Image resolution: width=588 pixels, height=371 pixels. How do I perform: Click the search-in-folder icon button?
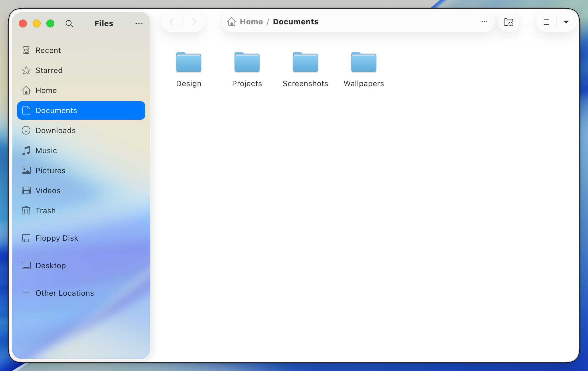point(508,22)
